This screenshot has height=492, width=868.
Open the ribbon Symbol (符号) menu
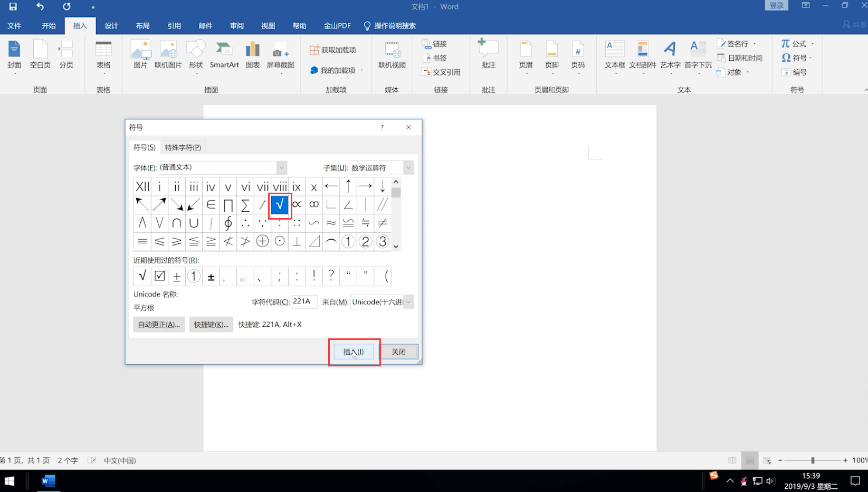pos(797,58)
